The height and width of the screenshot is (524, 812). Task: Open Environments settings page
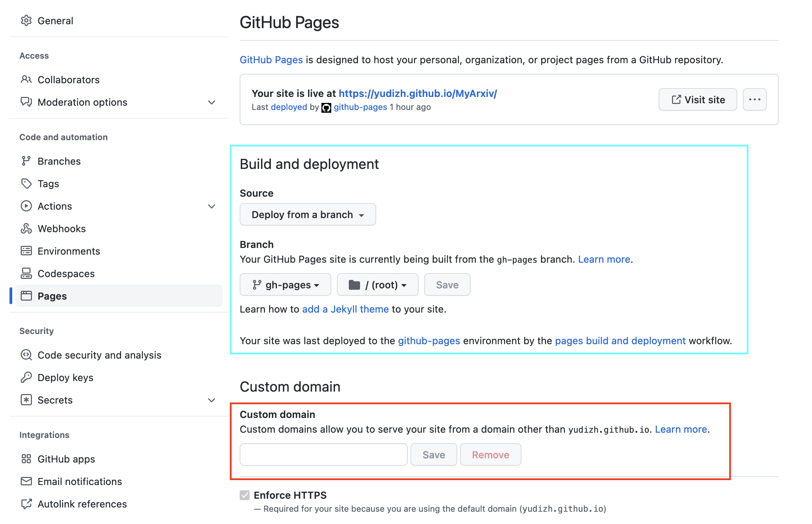point(69,251)
